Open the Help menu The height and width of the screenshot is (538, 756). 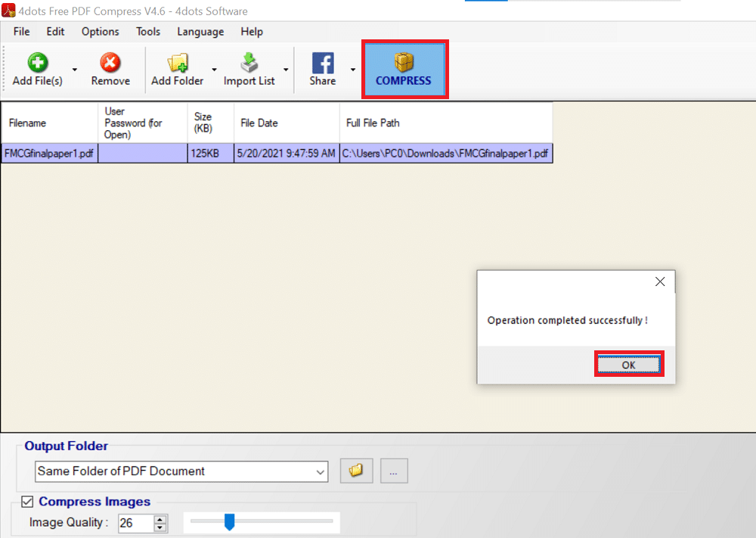(x=252, y=32)
